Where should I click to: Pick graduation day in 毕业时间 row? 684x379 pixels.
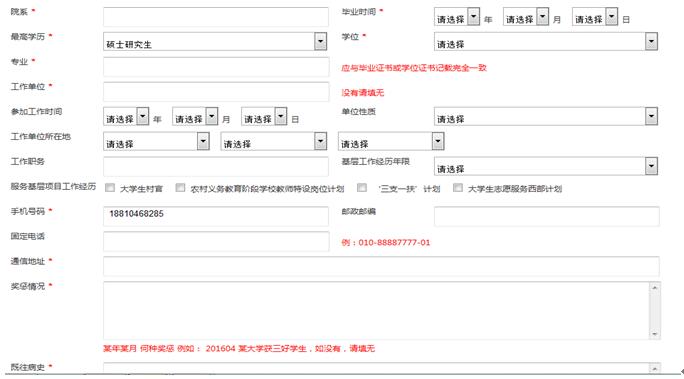[x=595, y=17]
